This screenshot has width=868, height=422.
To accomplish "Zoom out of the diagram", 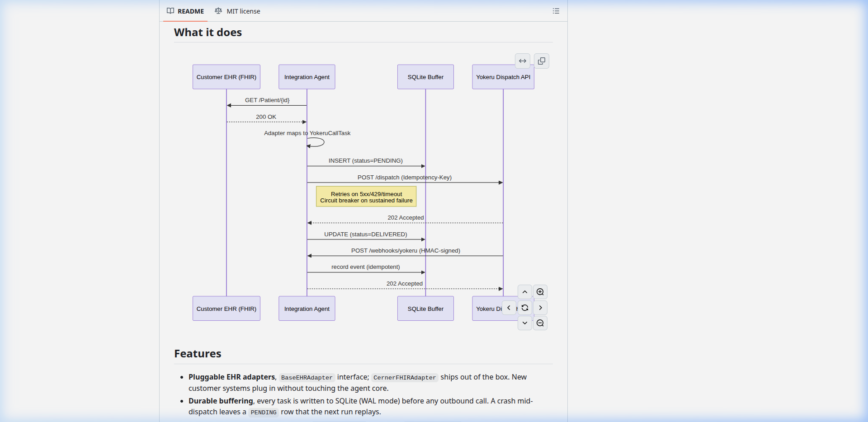I will pyautogui.click(x=540, y=323).
